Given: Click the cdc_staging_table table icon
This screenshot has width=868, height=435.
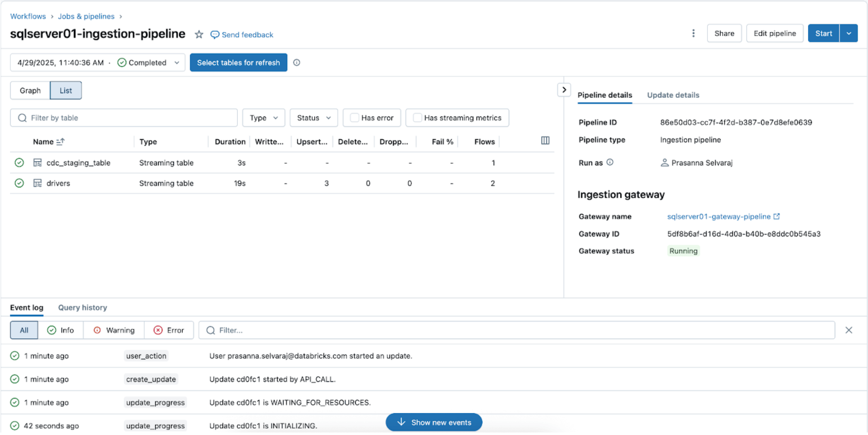Looking at the screenshot, I should coord(37,163).
